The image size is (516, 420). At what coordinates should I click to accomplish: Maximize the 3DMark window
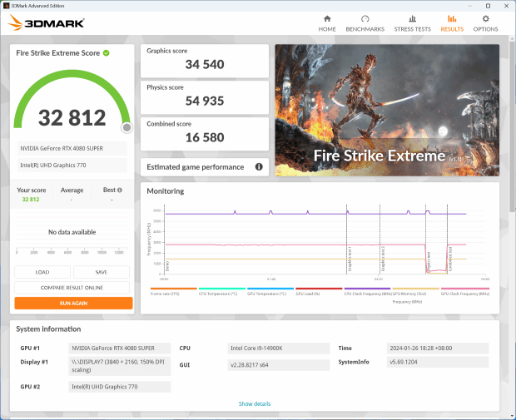pyautogui.click(x=488, y=6)
